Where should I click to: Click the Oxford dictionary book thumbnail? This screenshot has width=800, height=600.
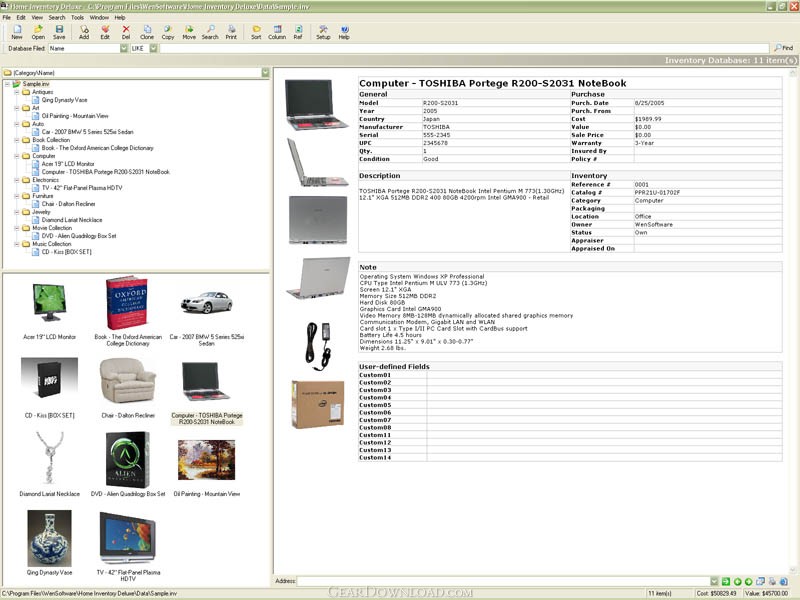coord(127,303)
